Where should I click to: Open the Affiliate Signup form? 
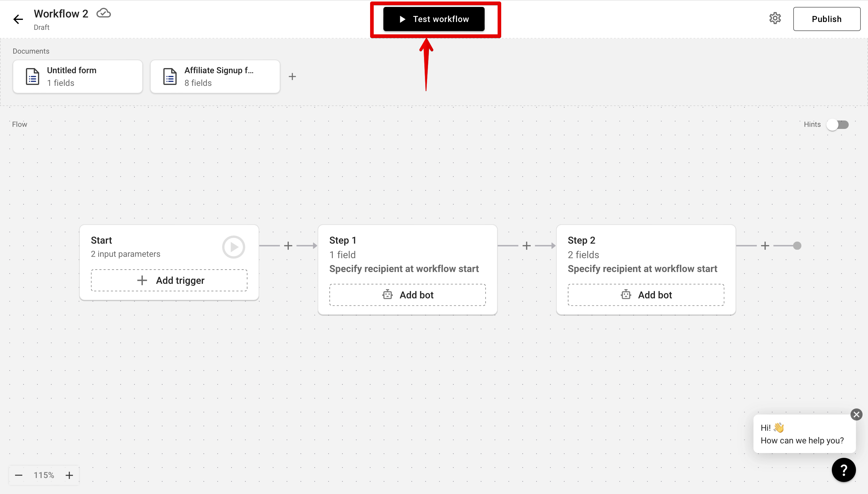(x=215, y=76)
